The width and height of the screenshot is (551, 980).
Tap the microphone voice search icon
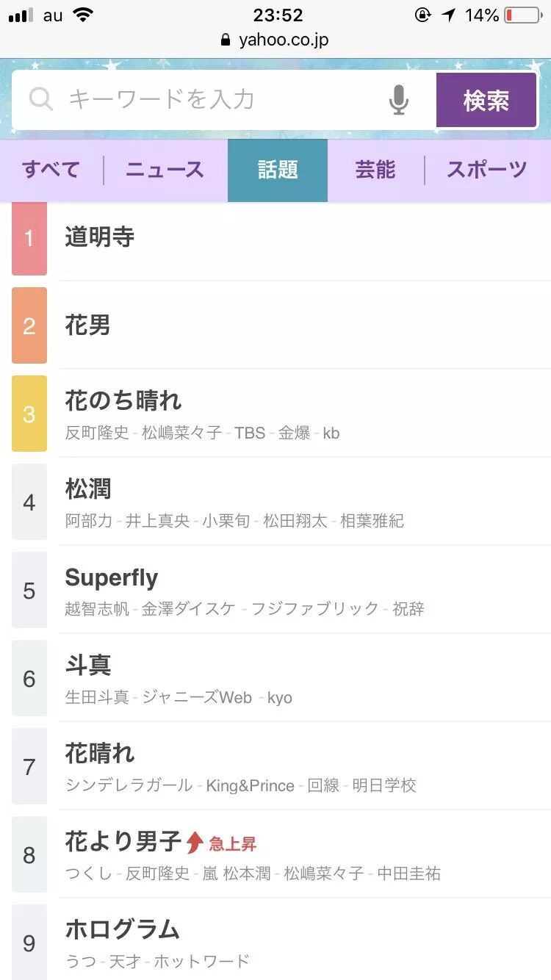click(398, 100)
